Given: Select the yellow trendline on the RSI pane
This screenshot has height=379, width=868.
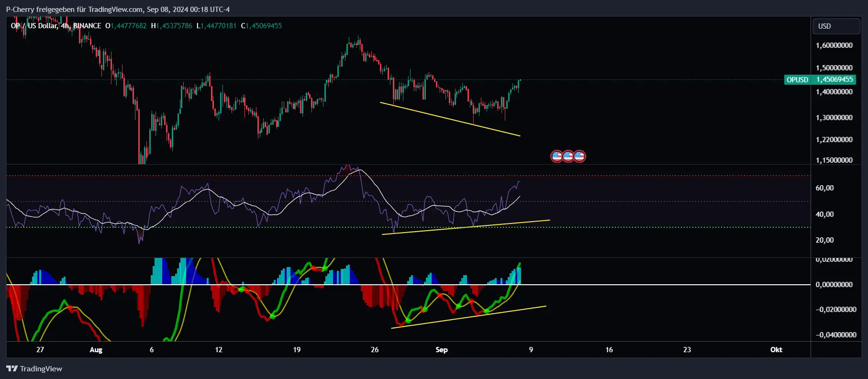Looking at the screenshot, I should (x=466, y=227).
